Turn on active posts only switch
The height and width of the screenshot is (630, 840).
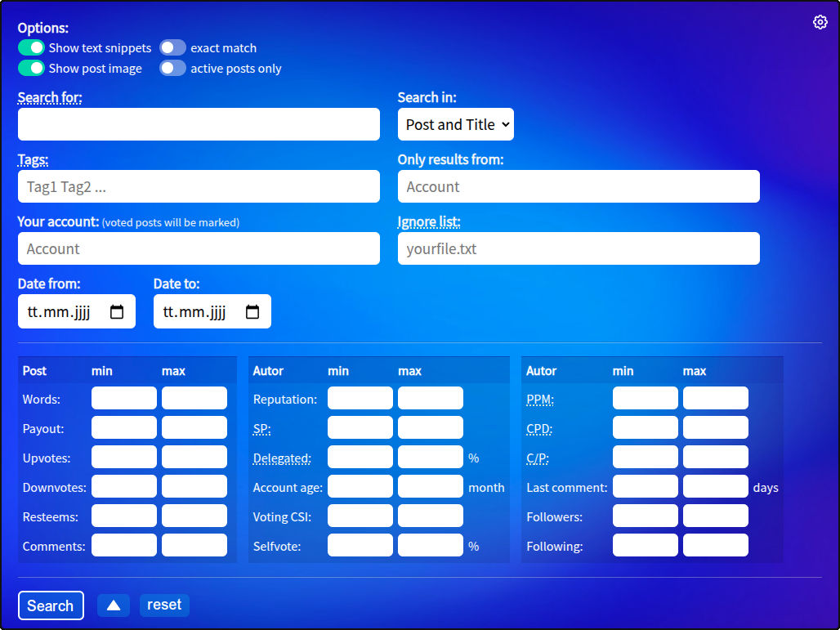(172, 68)
